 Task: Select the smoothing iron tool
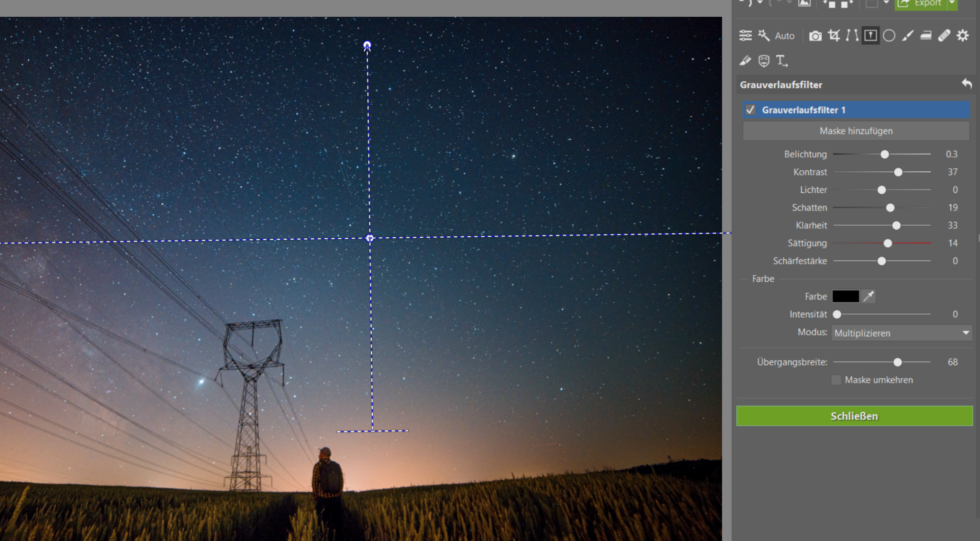926,35
